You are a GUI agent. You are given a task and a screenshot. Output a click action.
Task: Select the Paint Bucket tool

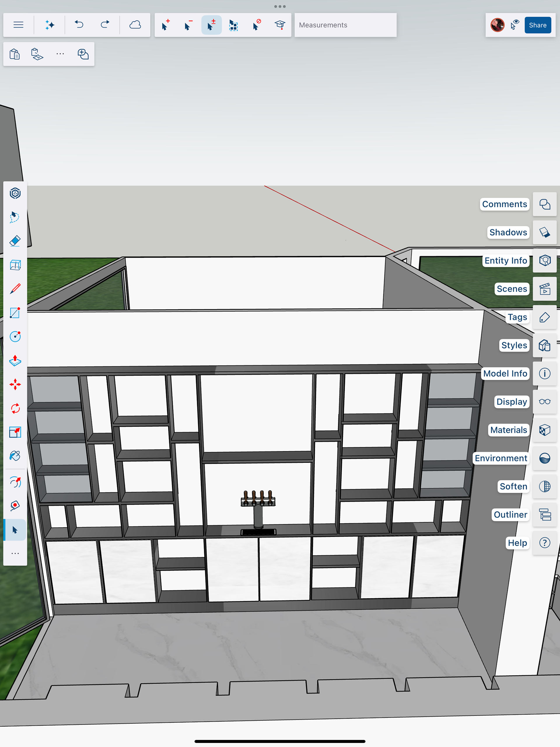15,456
